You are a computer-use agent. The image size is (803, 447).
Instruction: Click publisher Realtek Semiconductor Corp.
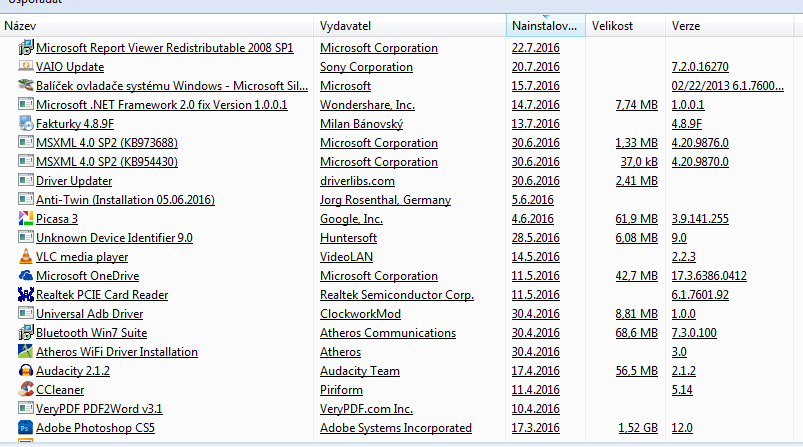[397, 294]
